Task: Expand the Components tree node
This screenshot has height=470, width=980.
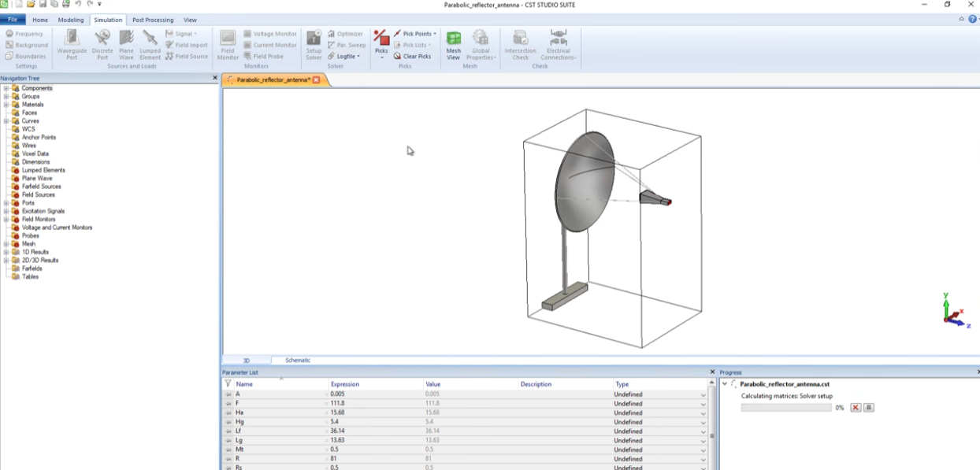Action: click(6, 88)
